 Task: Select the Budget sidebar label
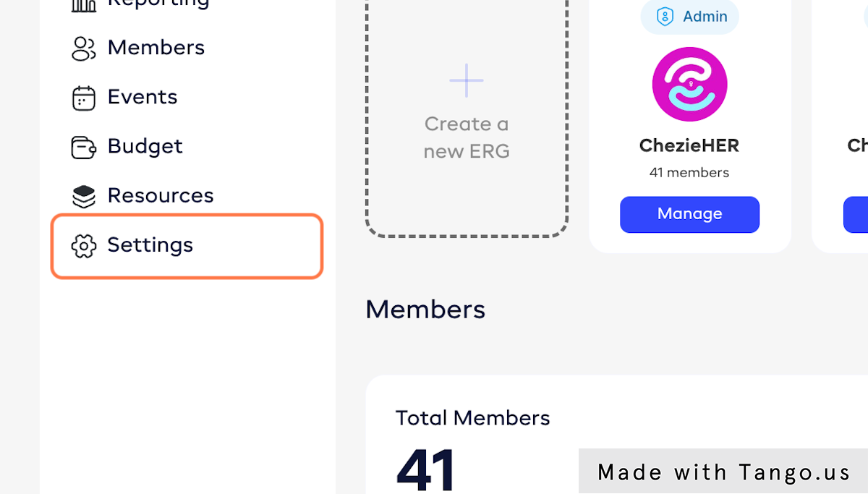145,146
